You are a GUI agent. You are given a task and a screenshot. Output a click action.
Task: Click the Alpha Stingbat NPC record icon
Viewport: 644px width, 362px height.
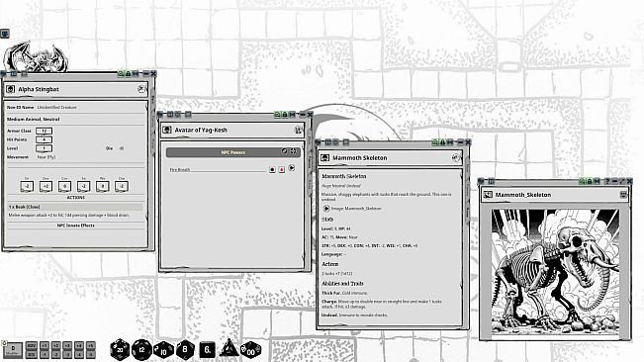11,89
